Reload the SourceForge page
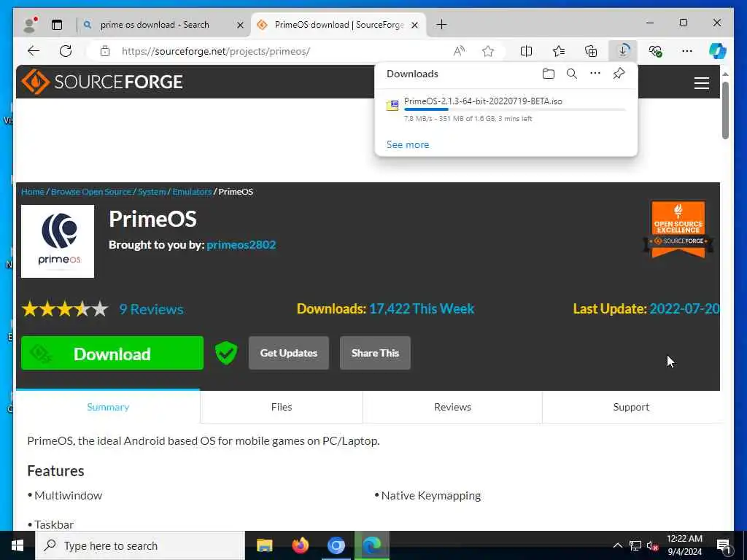This screenshot has height=560, width=747. tap(66, 51)
